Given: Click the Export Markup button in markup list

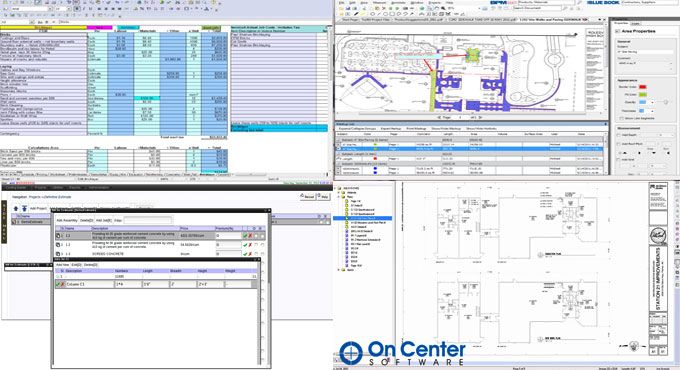Looking at the screenshot, I should point(391,129).
